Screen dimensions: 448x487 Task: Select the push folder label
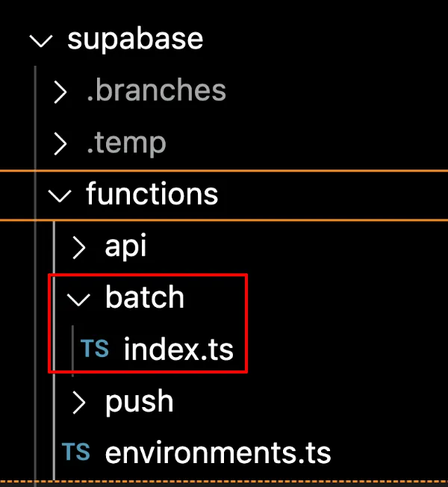pos(140,402)
